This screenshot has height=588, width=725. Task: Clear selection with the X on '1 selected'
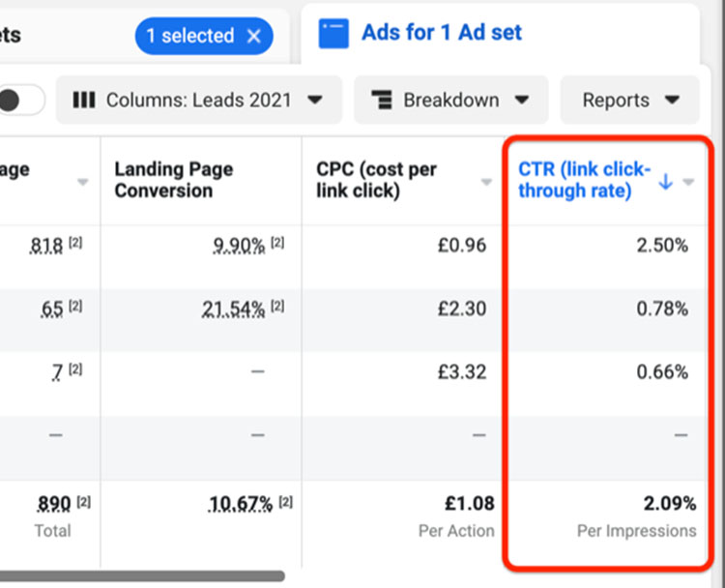(x=254, y=36)
